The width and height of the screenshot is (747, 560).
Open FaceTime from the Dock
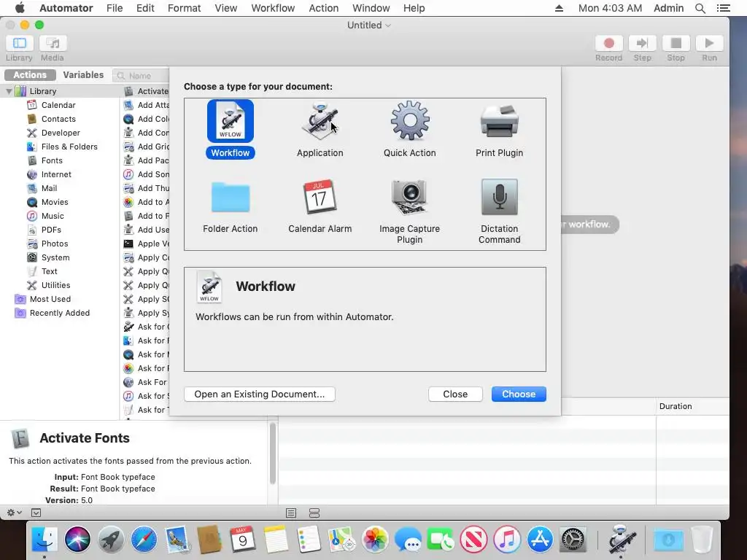point(441,540)
